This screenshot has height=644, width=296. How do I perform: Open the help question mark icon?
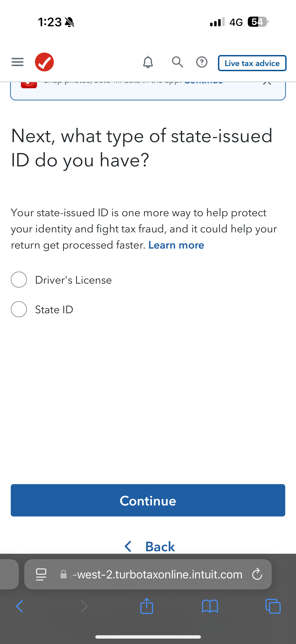pos(202,62)
